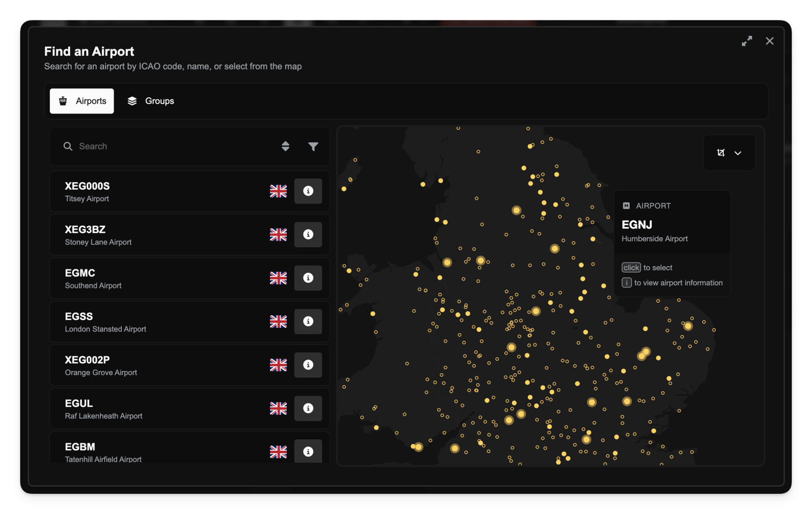
Task: Click the EGNJ Humberside Airport tooltip
Action: point(672,230)
